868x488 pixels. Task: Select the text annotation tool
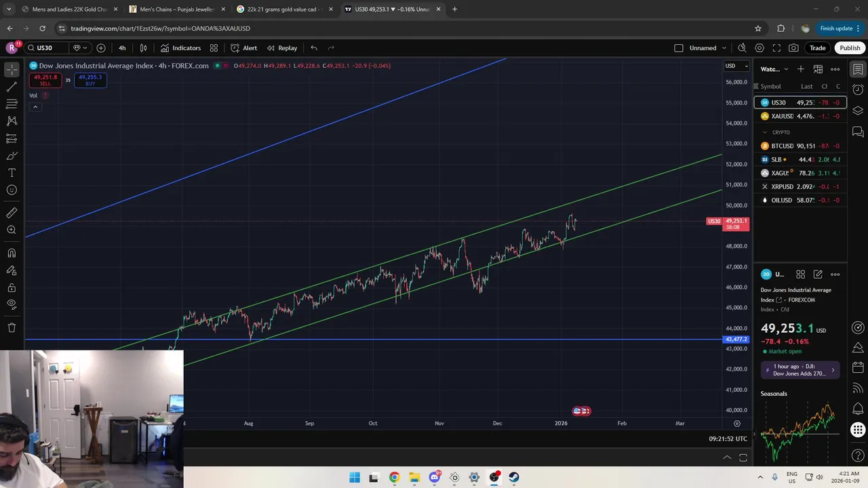(x=12, y=173)
